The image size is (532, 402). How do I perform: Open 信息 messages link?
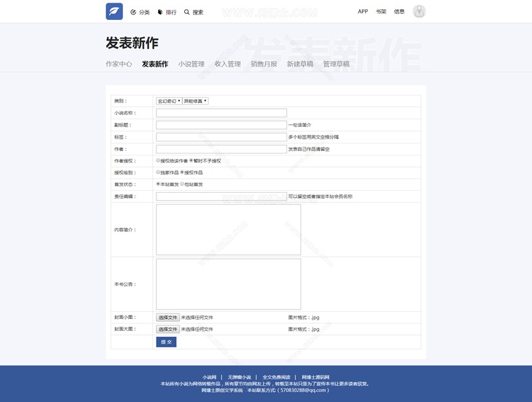coord(400,11)
